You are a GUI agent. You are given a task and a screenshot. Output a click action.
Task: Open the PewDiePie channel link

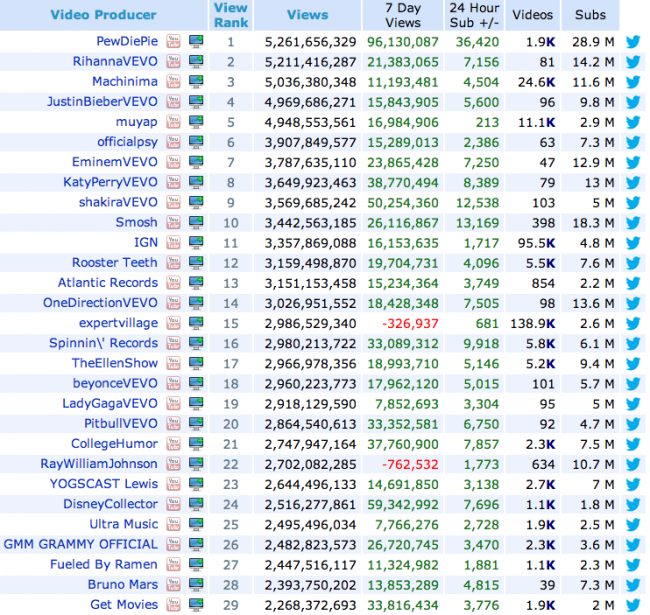(127, 41)
